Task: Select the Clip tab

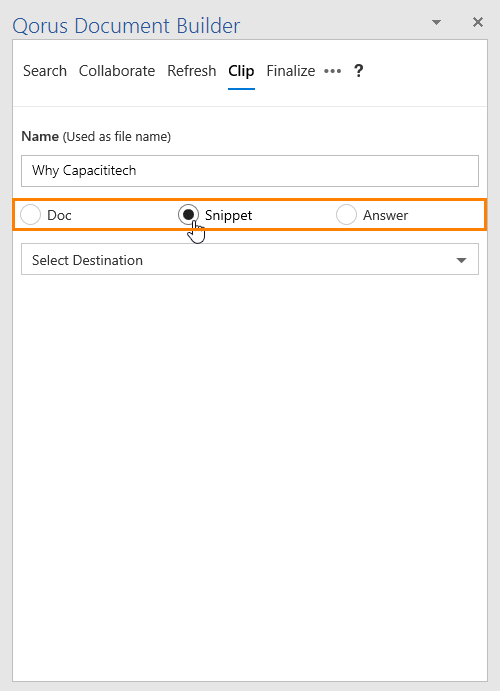Action: coord(241,71)
